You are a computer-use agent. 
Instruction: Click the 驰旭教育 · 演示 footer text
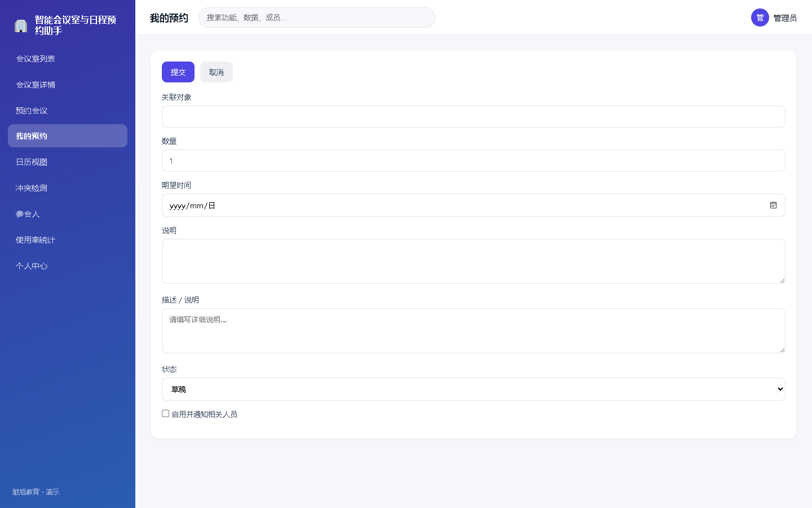click(36, 492)
